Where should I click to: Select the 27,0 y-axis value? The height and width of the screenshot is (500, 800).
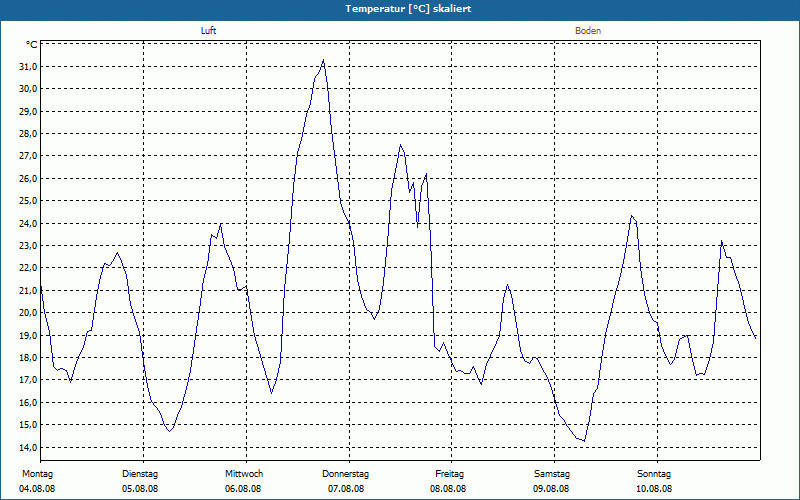(x=28, y=156)
